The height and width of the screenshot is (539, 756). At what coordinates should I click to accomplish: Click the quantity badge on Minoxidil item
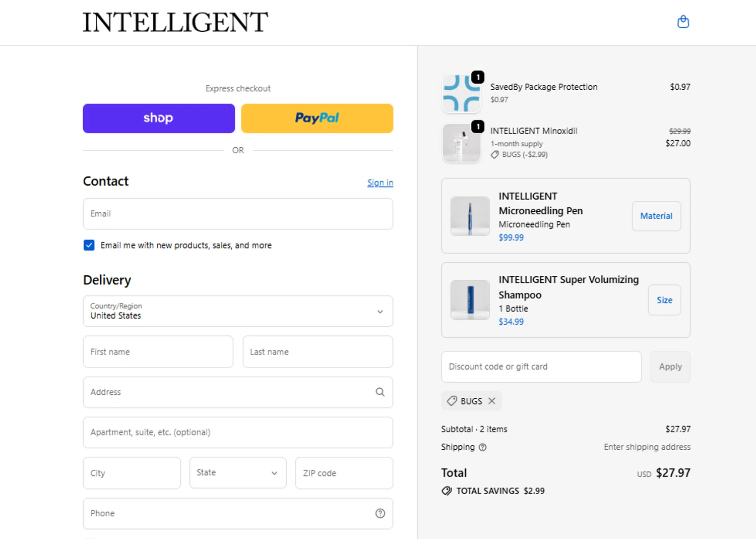tap(478, 127)
